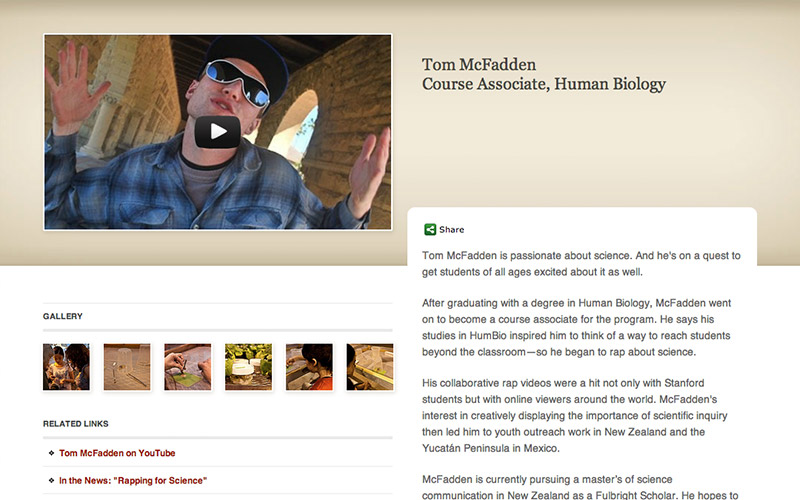Click the Course Associate, Human Biology subtitle
This screenshot has height=500, width=800.
(544, 84)
